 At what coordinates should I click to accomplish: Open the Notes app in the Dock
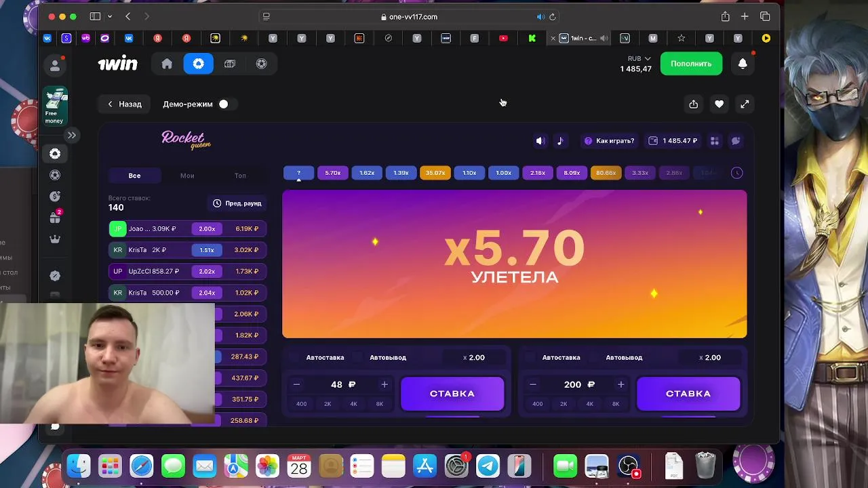[393, 466]
